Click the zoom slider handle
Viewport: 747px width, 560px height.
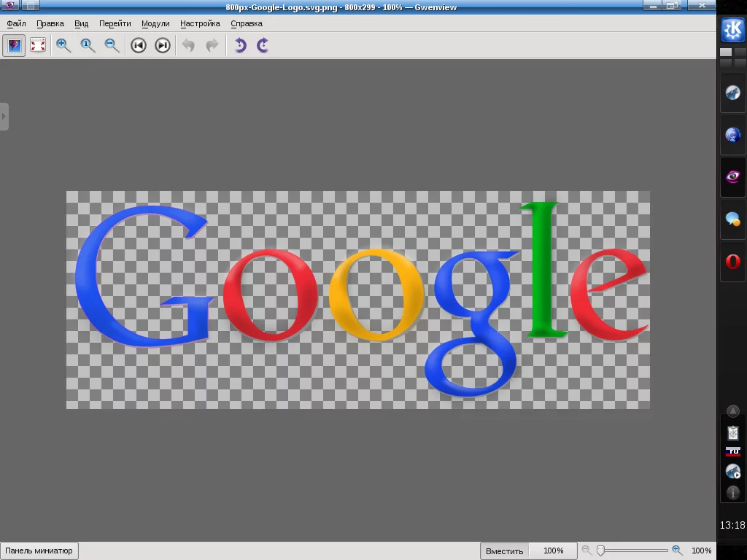click(x=601, y=551)
